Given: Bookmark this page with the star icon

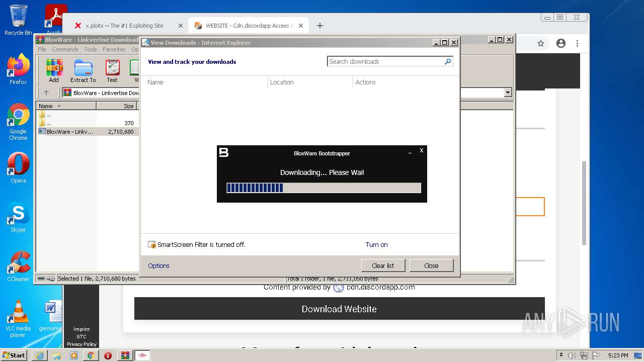Looking at the screenshot, I should (541, 43).
